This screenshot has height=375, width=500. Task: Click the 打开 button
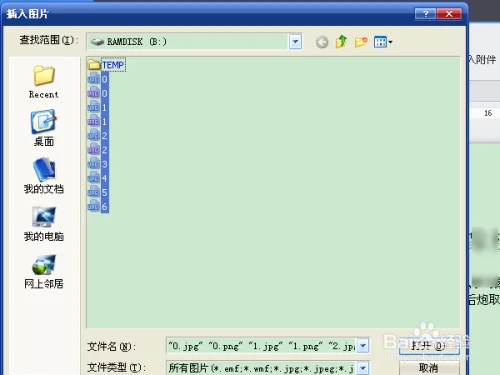(x=429, y=346)
